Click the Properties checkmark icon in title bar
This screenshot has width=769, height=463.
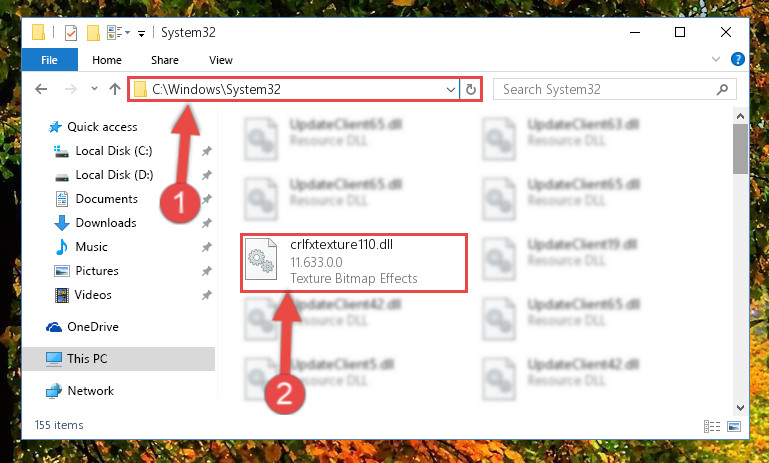[x=71, y=33]
